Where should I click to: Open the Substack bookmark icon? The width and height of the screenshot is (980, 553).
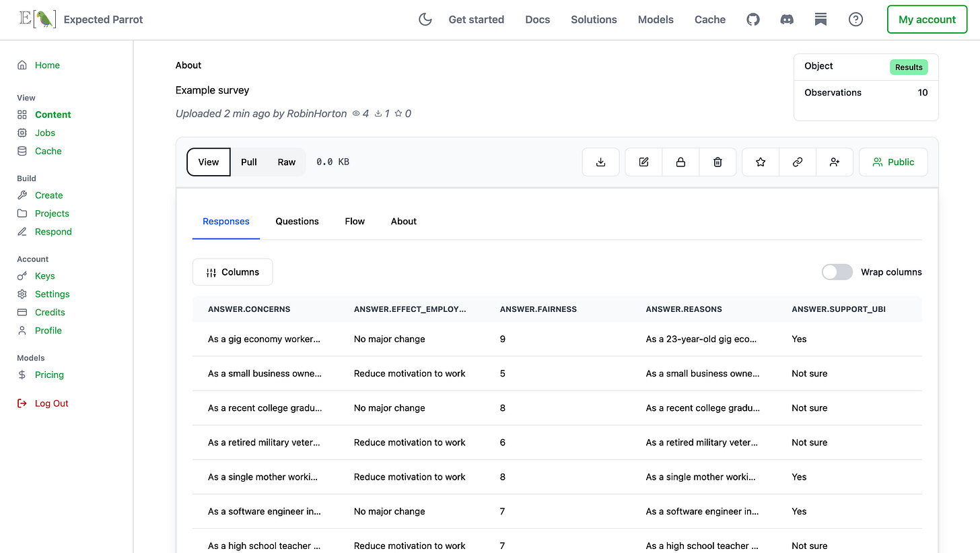click(820, 20)
